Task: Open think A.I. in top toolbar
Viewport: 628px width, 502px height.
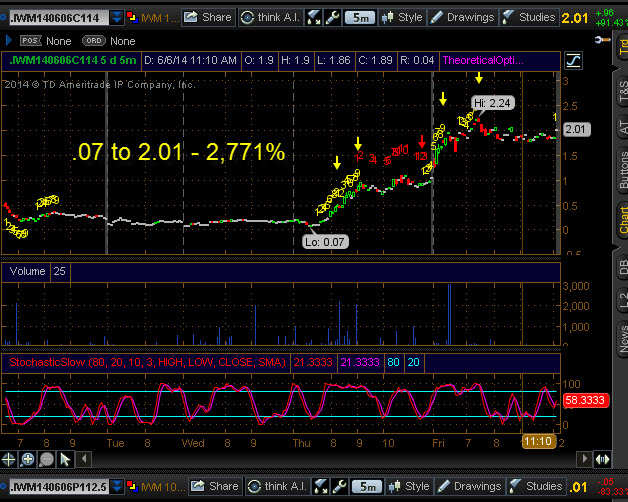Action: point(271,17)
